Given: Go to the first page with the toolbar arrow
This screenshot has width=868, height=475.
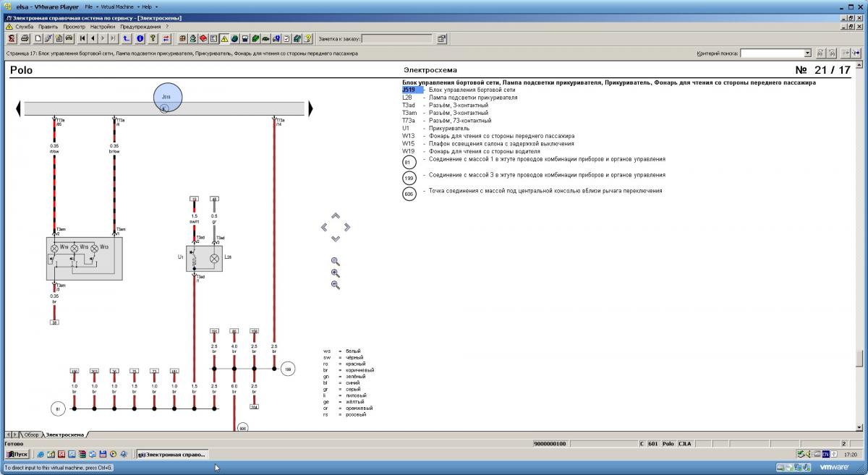Looking at the screenshot, I should point(83,38).
